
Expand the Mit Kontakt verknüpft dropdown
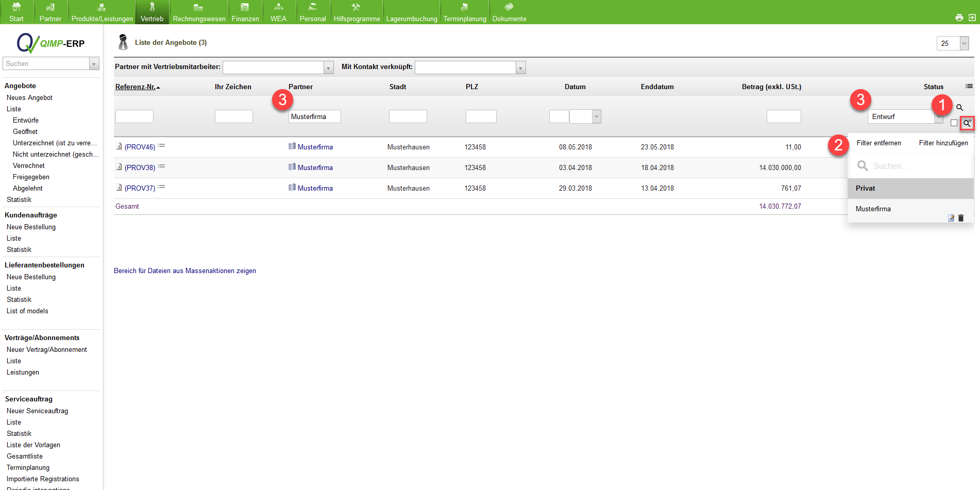(520, 68)
